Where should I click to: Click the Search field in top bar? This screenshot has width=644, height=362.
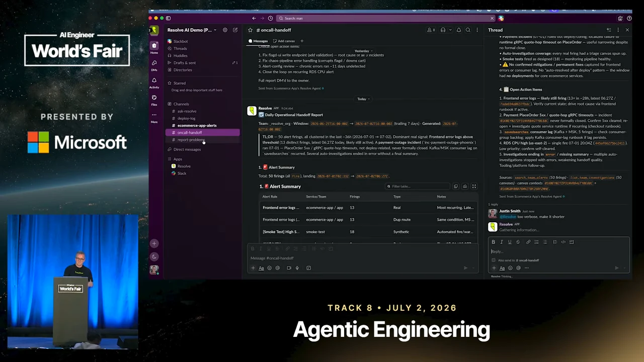(385, 18)
